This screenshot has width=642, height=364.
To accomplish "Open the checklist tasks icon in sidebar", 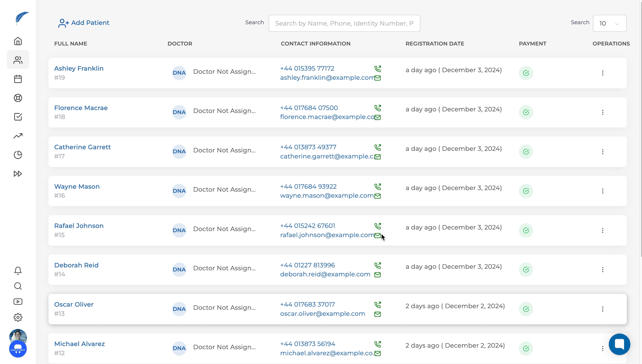I will click(x=18, y=117).
